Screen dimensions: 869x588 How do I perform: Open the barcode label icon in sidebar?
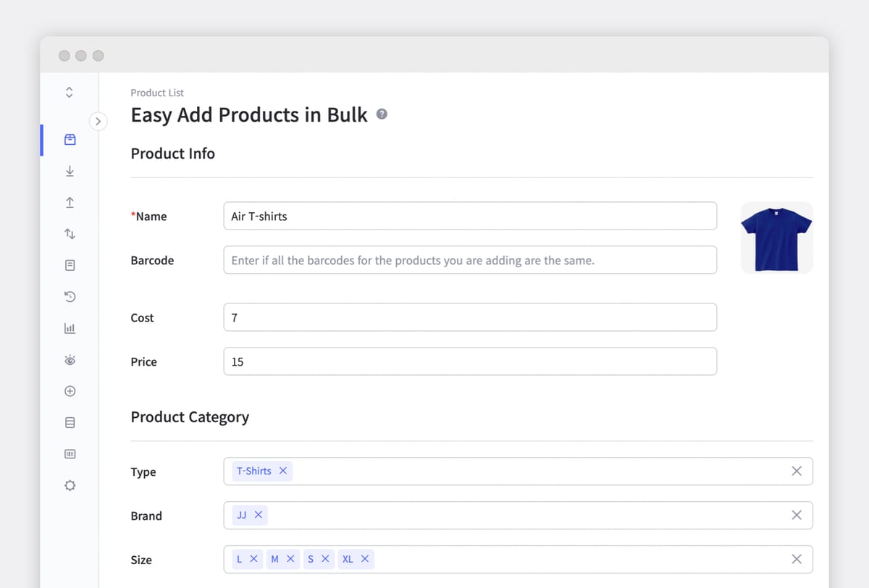coord(70,453)
